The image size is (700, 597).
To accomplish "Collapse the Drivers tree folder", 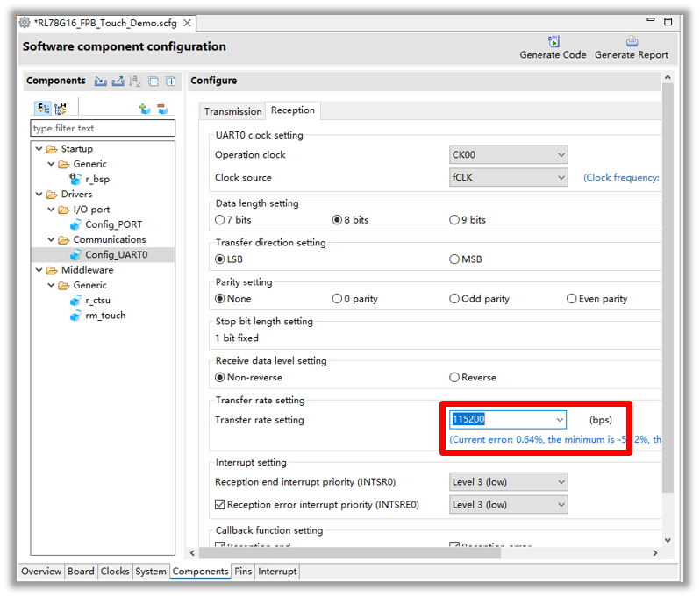I will point(39,195).
